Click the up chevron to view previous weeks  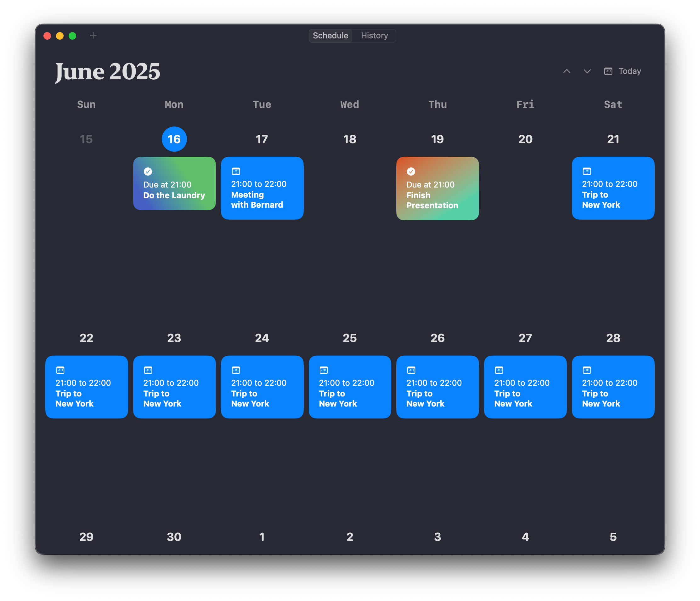tap(567, 71)
